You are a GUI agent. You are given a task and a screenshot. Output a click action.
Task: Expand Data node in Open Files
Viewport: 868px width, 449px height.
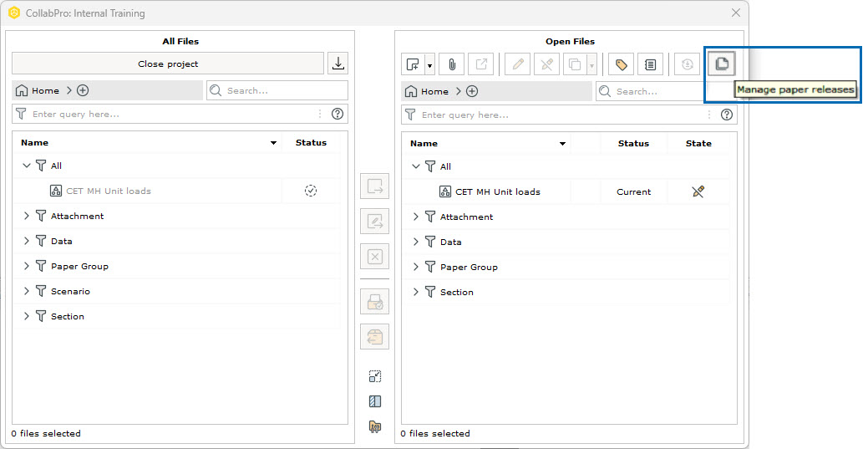tap(416, 242)
